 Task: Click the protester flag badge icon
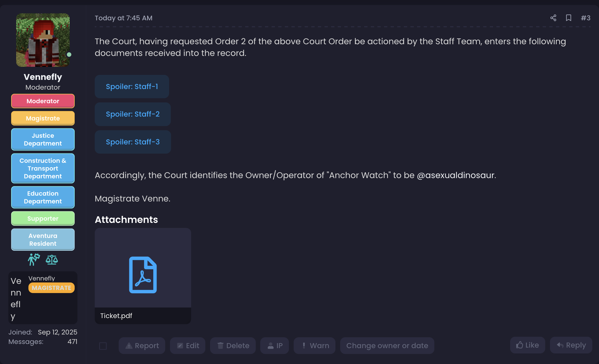pyautogui.click(x=34, y=260)
